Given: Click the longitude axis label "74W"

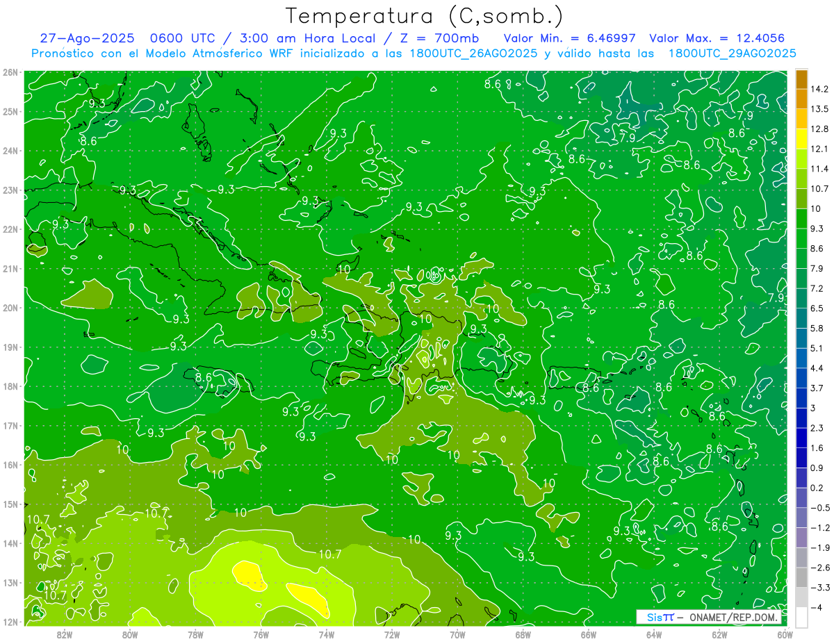Looking at the screenshot, I should [327, 634].
